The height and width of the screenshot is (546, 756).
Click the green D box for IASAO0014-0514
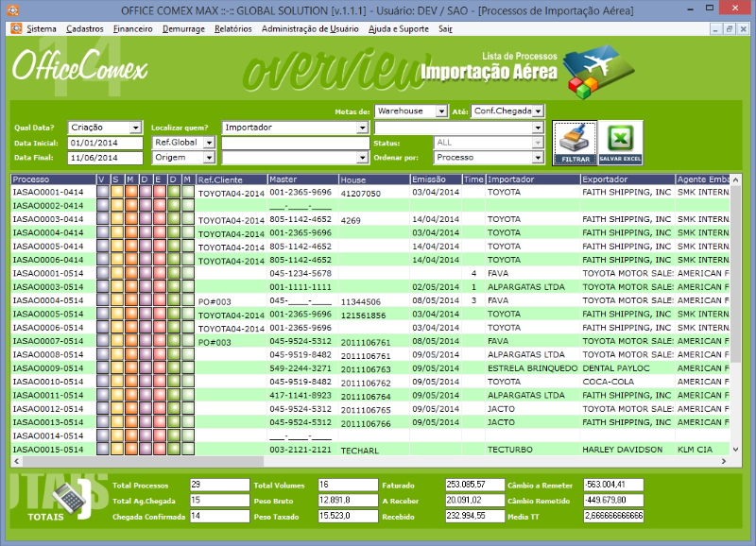tap(174, 435)
